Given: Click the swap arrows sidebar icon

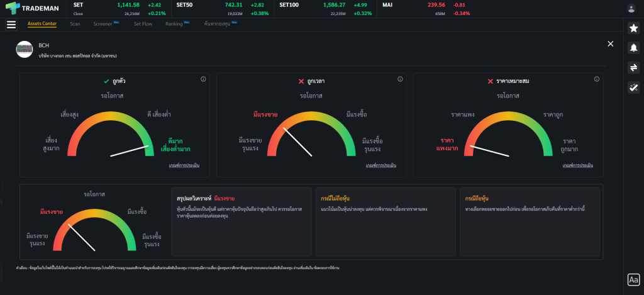Looking at the screenshot, I should (633, 68).
